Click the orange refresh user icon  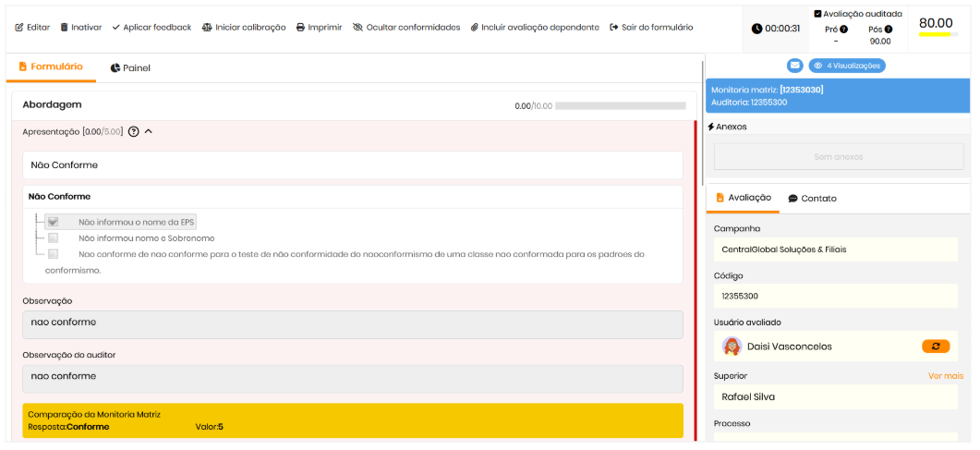(935, 347)
